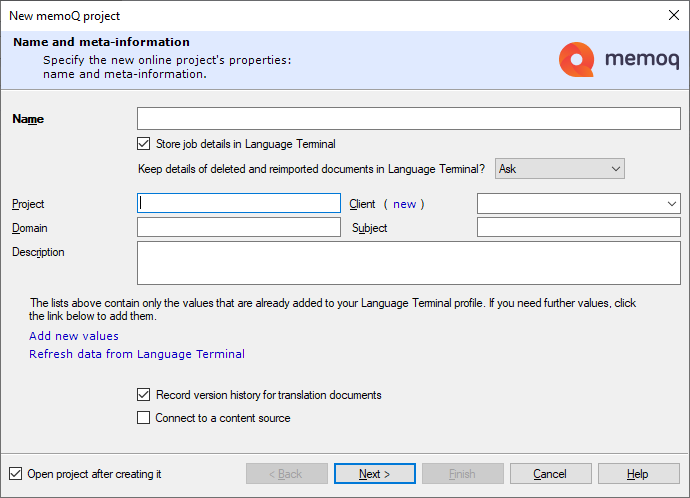Click the Project input field

coord(239,203)
